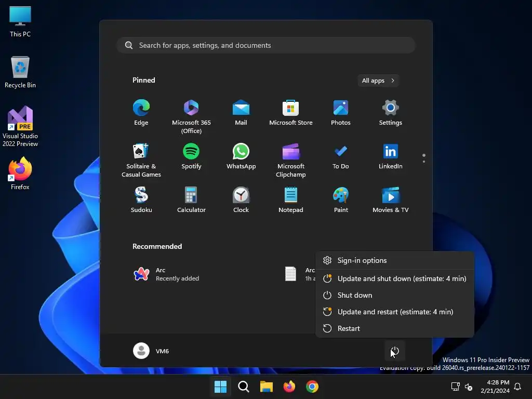The image size is (532, 399).
Task: Open the Clock app
Action: [241, 200]
